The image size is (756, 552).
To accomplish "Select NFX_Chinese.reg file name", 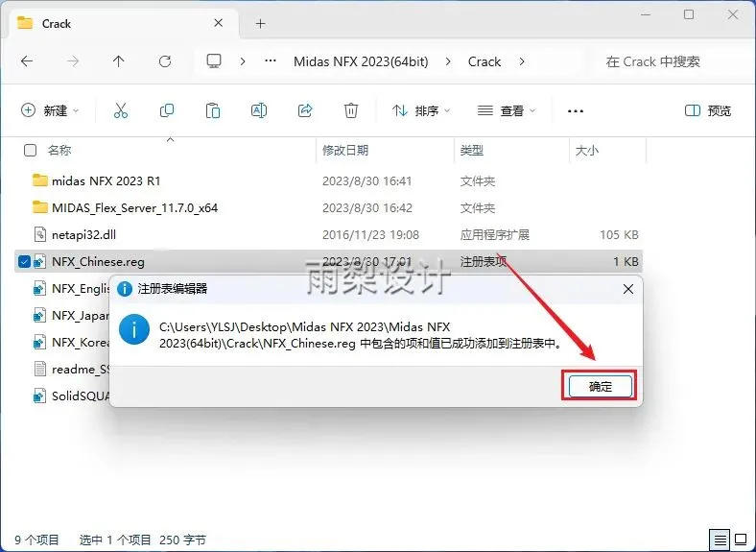I will 98,261.
